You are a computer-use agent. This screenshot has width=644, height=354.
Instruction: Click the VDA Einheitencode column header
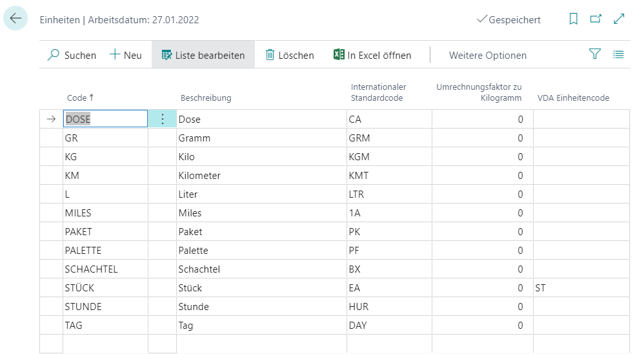[x=573, y=98]
